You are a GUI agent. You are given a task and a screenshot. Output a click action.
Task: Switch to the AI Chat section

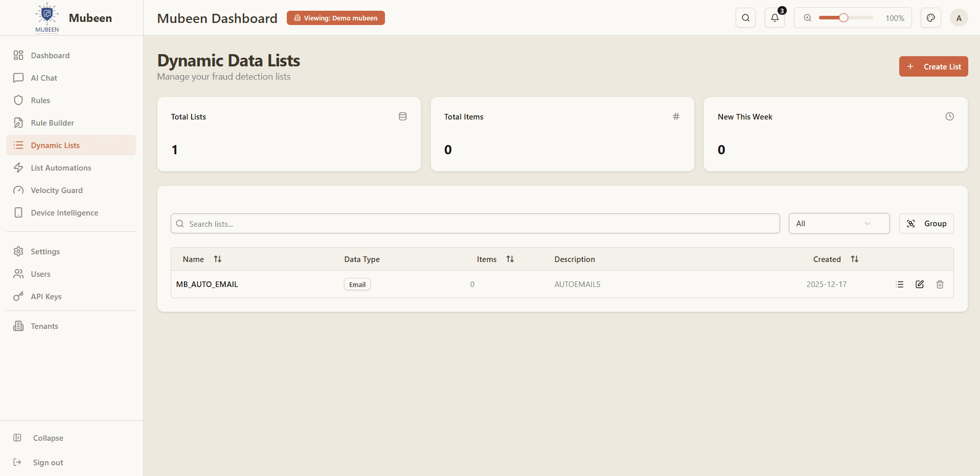[x=43, y=78]
